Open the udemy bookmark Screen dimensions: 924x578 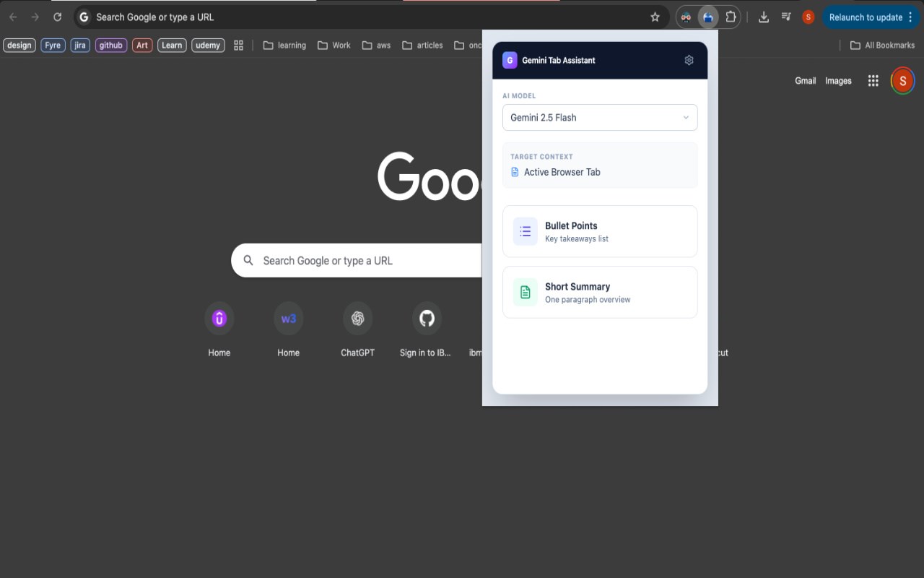pyautogui.click(x=208, y=46)
